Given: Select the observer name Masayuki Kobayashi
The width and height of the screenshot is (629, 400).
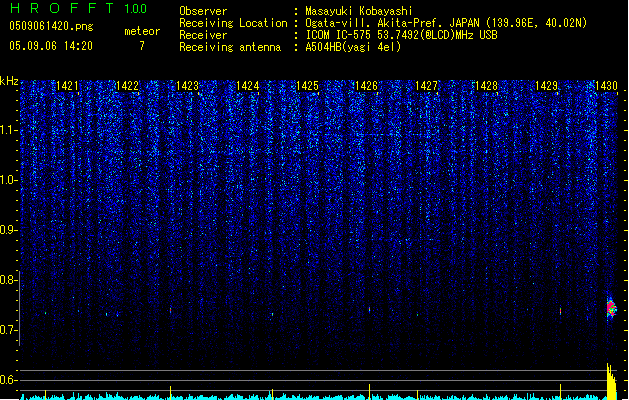Looking at the screenshot, I should 359,11.
